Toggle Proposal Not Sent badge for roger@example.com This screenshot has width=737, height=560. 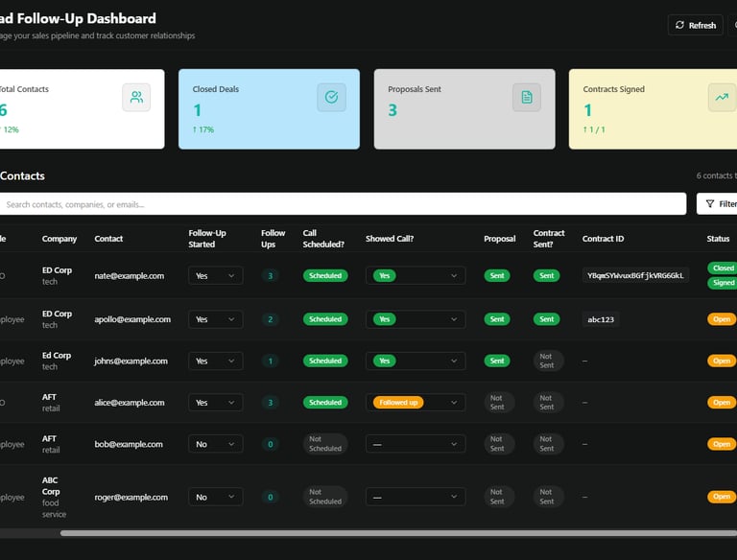tap(497, 497)
